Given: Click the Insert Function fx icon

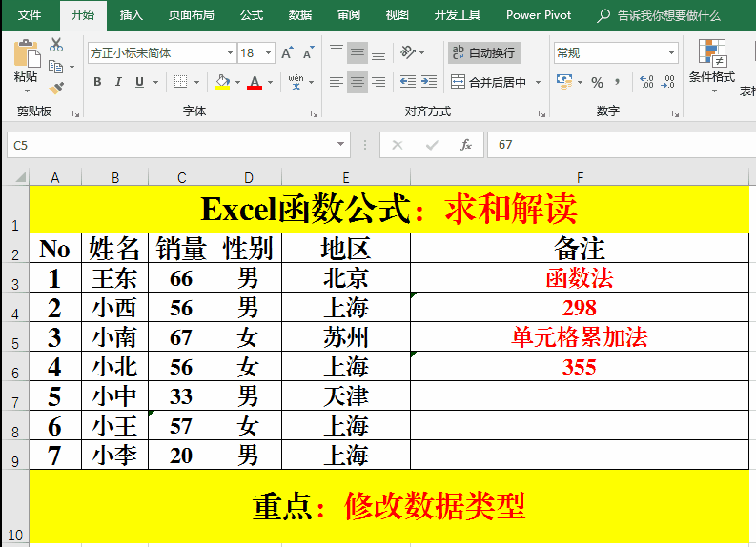Looking at the screenshot, I should pyautogui.click(x=466, y=145).
